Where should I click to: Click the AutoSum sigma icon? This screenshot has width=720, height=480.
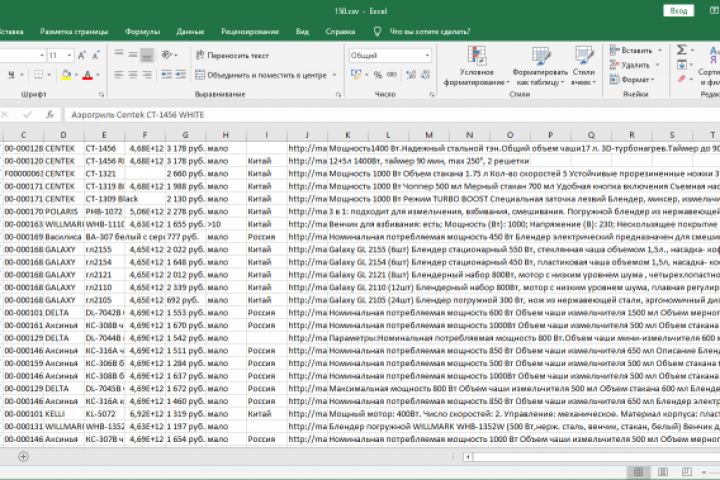[681, 50]
